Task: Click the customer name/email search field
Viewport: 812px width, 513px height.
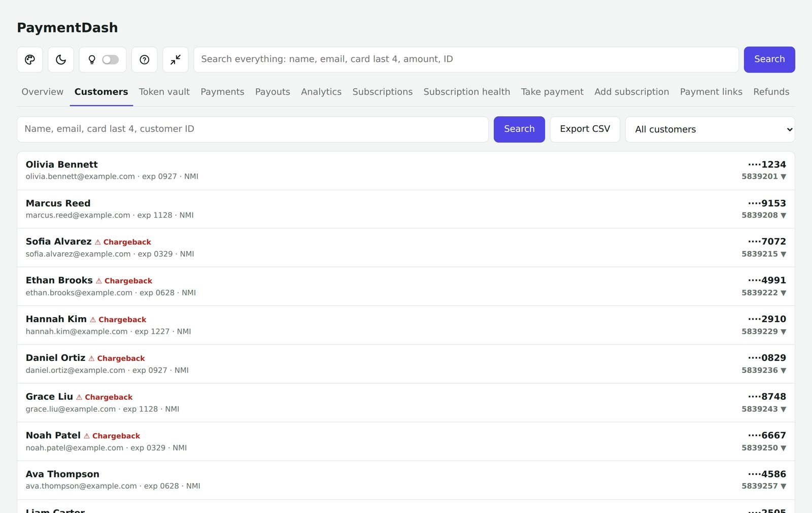Action: (253, 129)
